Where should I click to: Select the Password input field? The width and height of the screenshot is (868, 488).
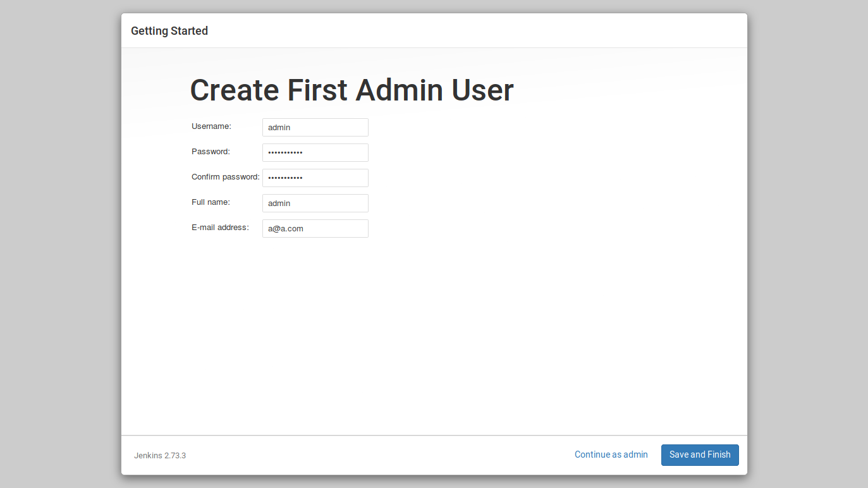(x=315, y=152)
